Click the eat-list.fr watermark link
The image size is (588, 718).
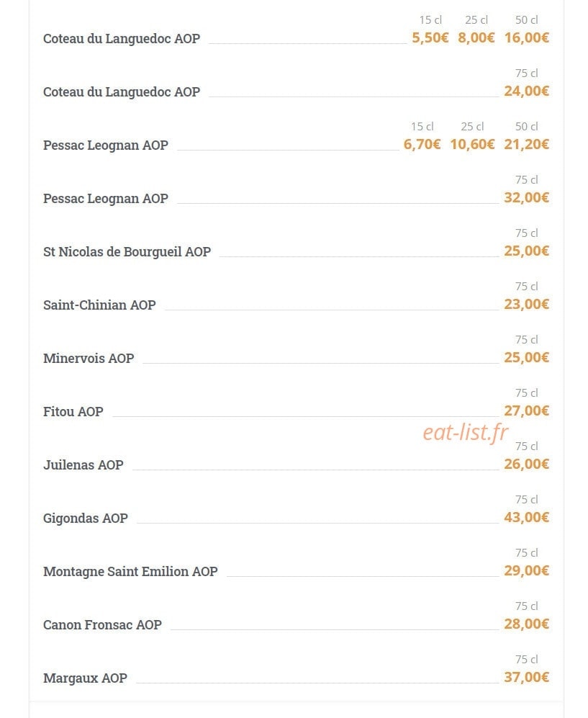click(466, 432)
